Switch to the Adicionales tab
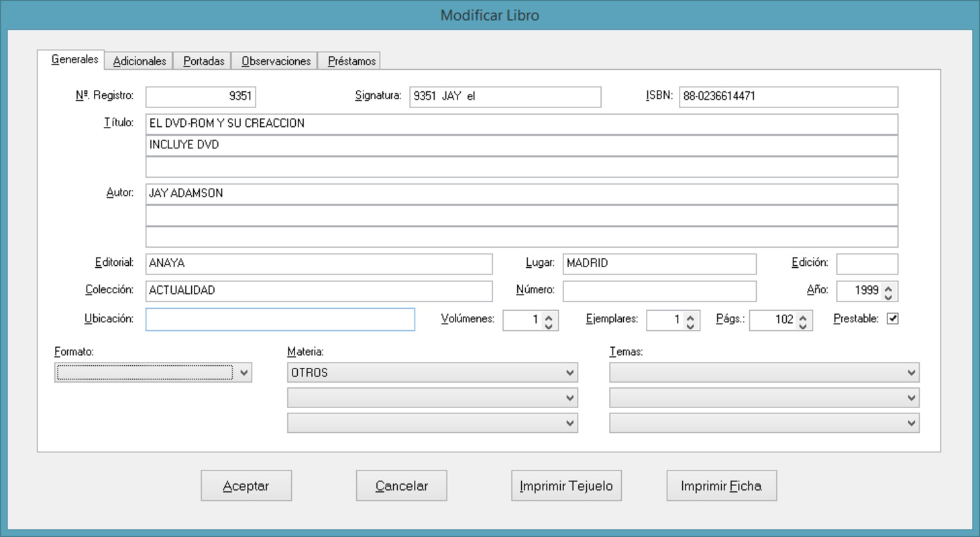Viewport: 980px width, 537px height. [140, 61]
